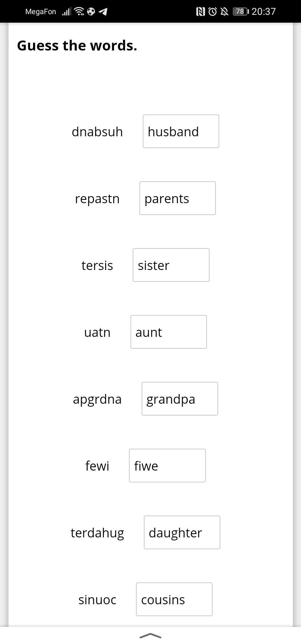This screenshot has width=301, height=644.
Task: Click the aunt answer field
Action: 169,332
